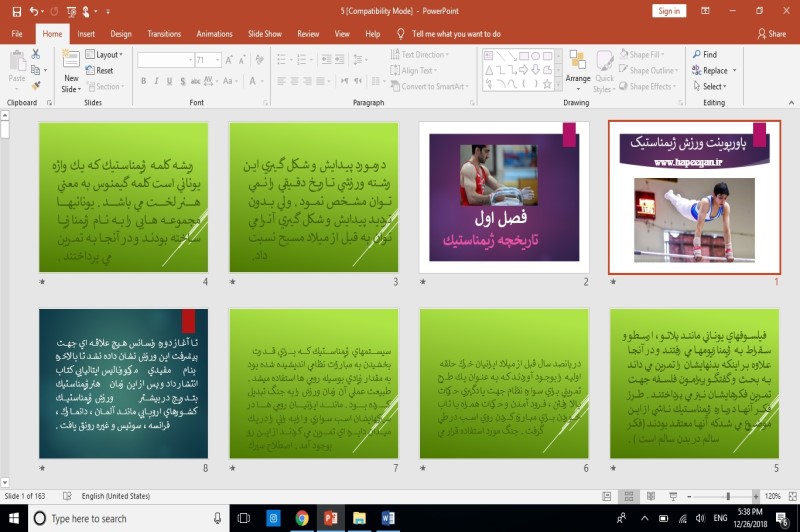This screenshot has width=800, height=532.
Task: Open Chrome from the taskbar
Action: (x=301, y=518)
